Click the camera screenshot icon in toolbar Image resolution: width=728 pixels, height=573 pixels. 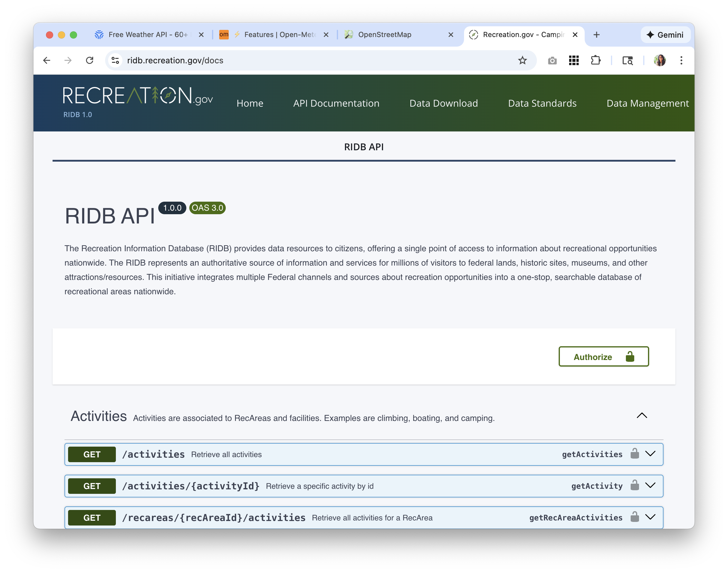[552, 61]
